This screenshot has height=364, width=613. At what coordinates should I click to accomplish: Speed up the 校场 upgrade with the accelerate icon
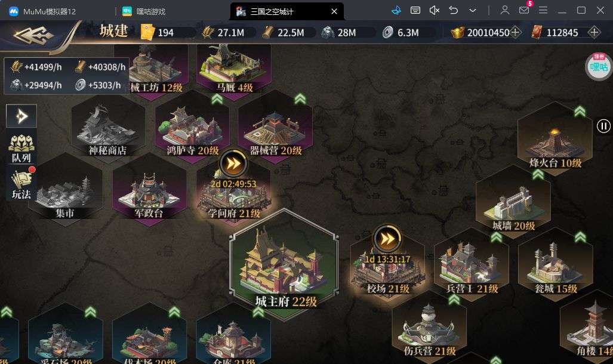[387, 239]
